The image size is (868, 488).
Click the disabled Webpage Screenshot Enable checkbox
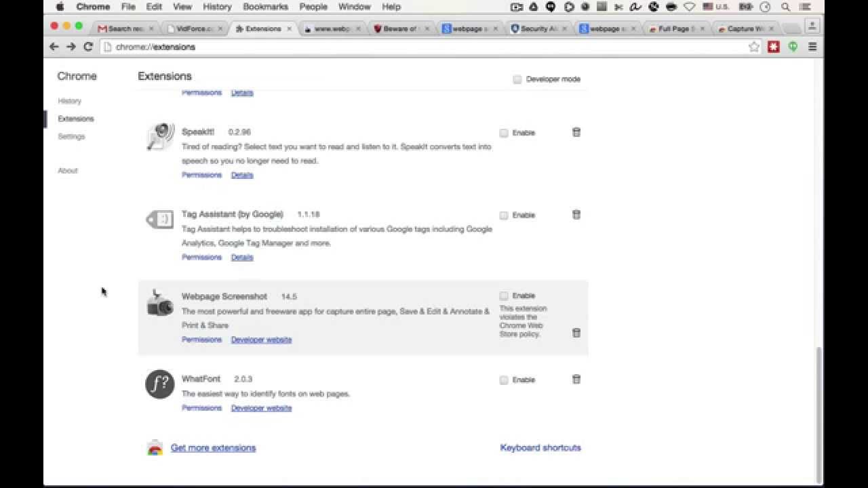click(x=504, y=296)
